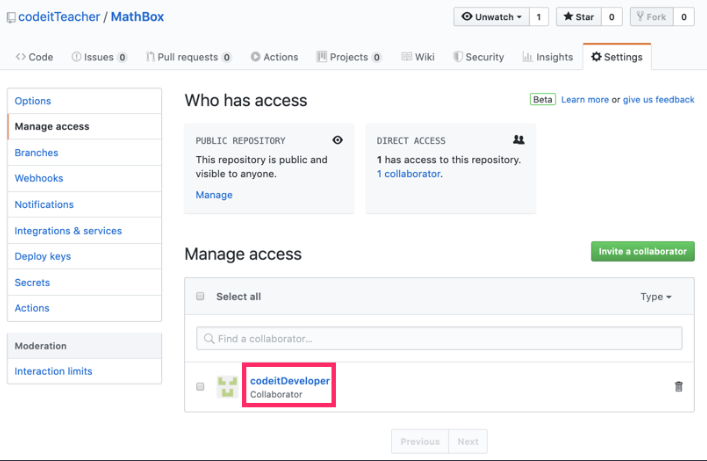Open the Wiki tab
707x461 pixels.
click(x=418, y=57)
